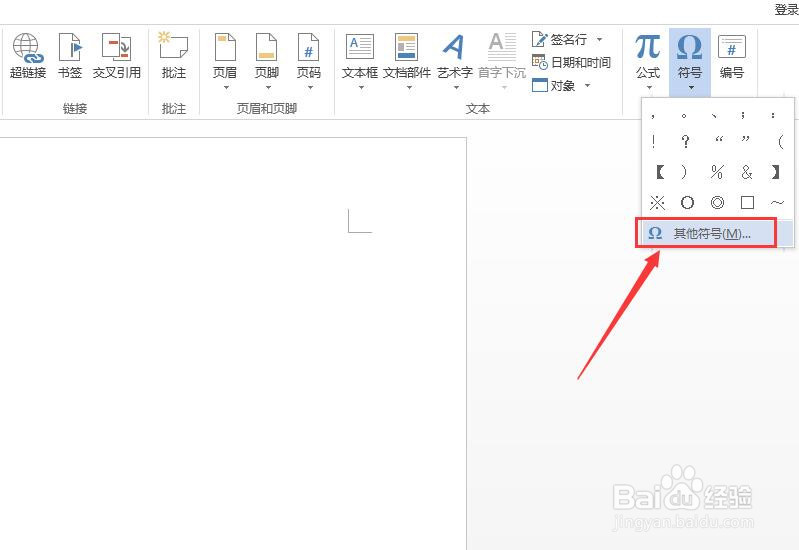Insert the percent % symbol
This screenshot has width=799, height=550.
717,172
